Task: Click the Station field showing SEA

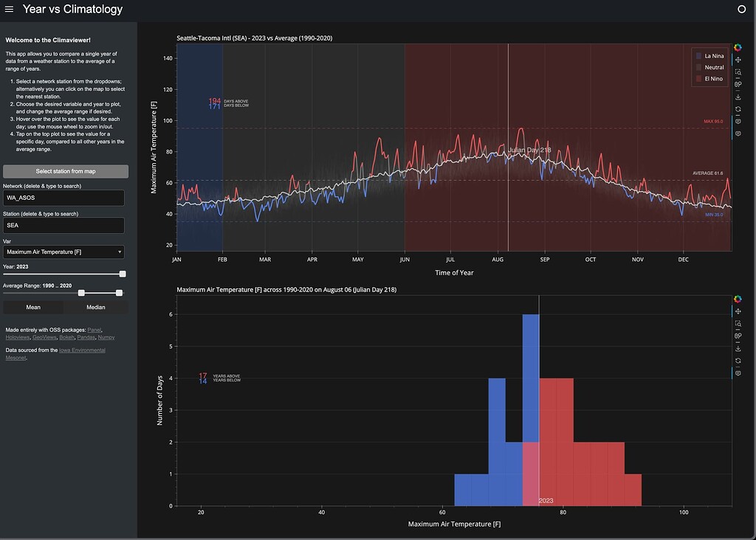Action: point(63,226)
